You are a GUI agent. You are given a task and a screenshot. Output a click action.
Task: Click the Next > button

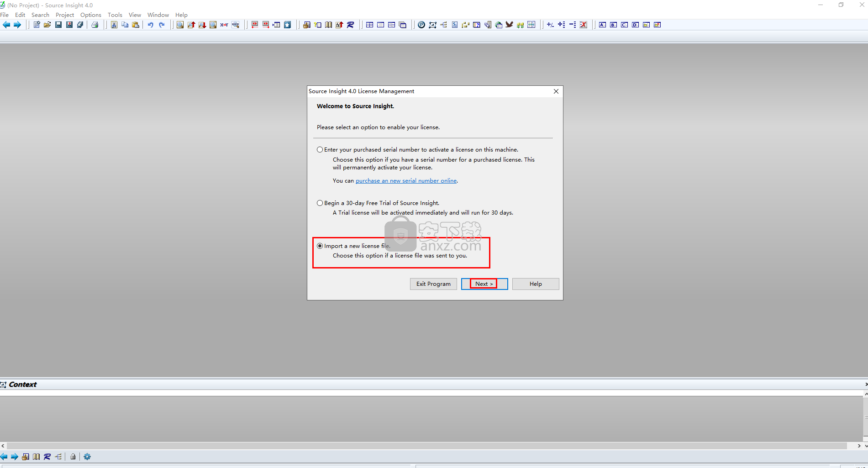pos(484,284)
